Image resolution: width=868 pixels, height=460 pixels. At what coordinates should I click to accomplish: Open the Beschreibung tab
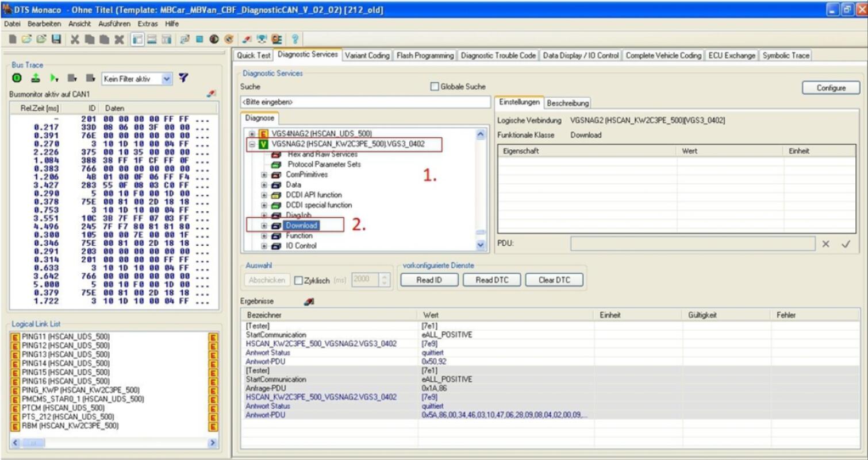568,103
